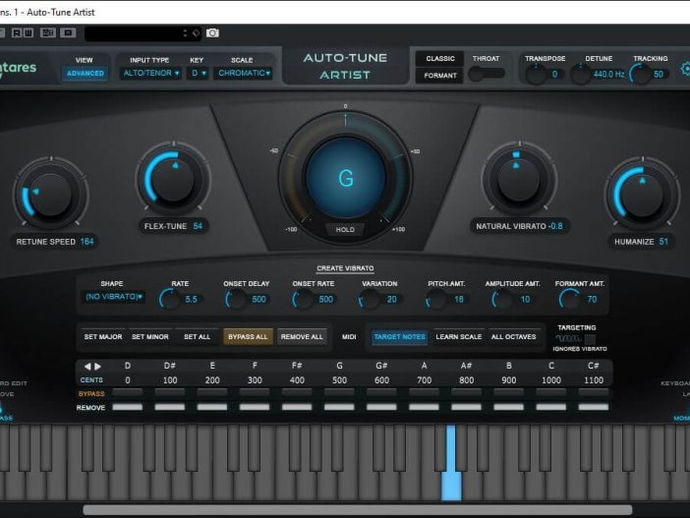Click the Tracking value 50

click(658, 74)
